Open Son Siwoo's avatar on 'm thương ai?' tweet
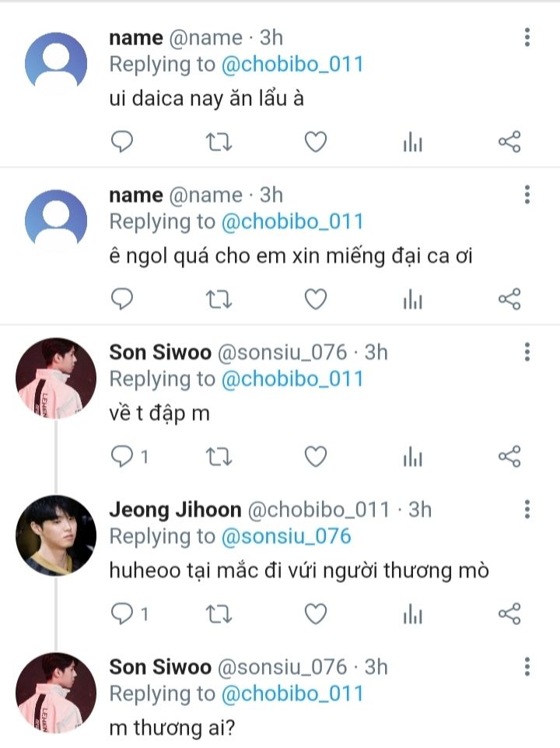Viewport: 560px width, 748px height. tap(56, 693)
